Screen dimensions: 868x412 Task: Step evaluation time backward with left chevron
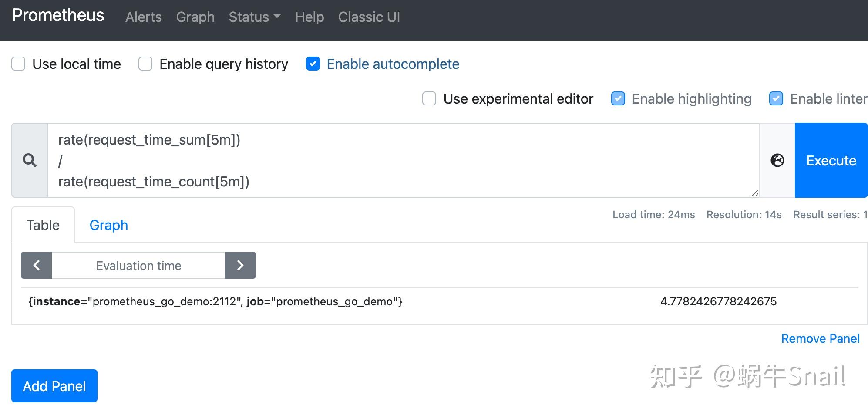click(37, 265)
